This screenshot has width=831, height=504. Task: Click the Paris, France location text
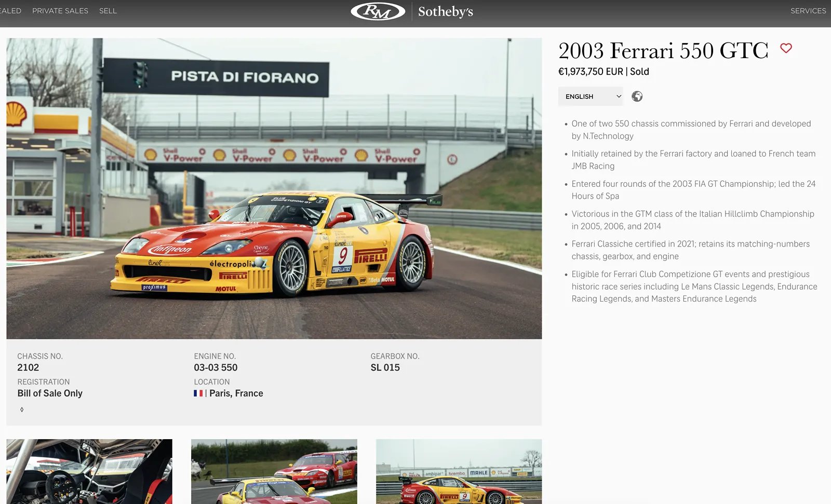pyautogui.click(x=236, y=393)
